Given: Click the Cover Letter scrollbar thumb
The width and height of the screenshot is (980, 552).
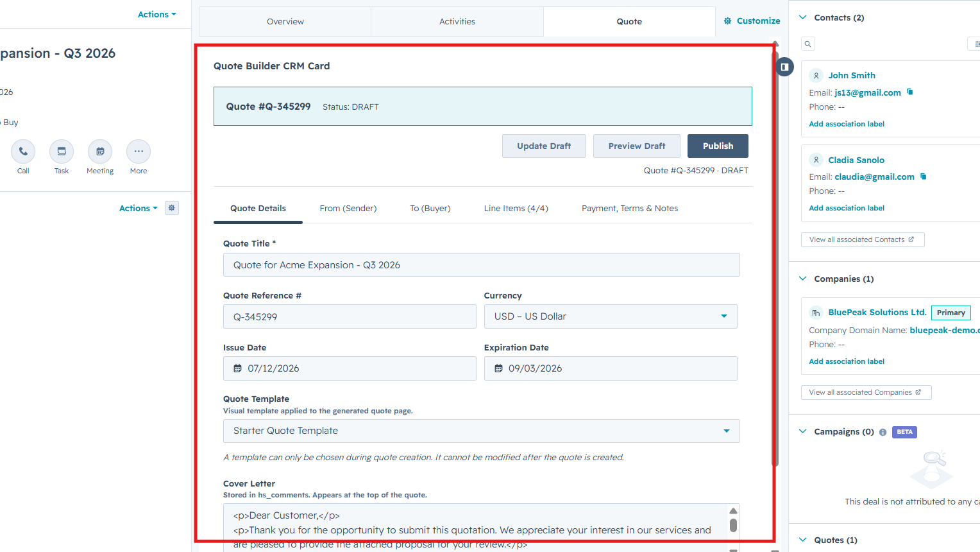Looking at the screenshot, I should (733, 526).
